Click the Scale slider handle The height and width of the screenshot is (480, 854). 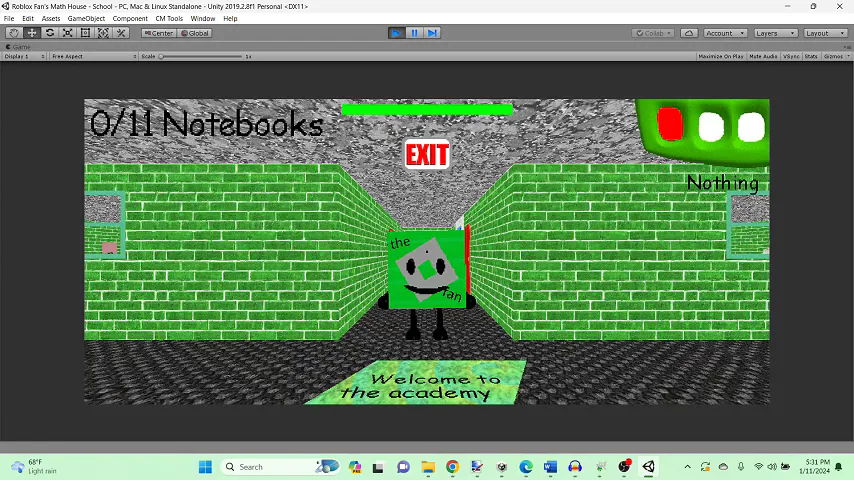point(161,56)
